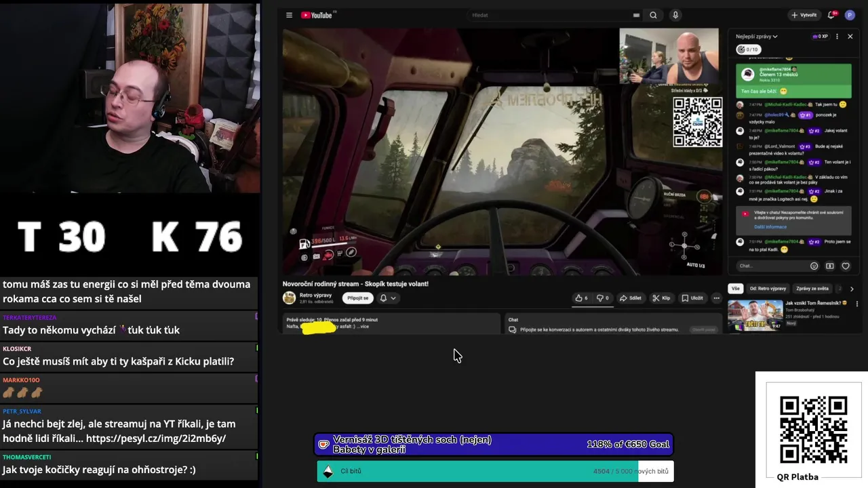Open the Jak vznikl Tom Řemeslník video thumbnail
The height and width of the screenshot is (488, 868).
(755, 315)
